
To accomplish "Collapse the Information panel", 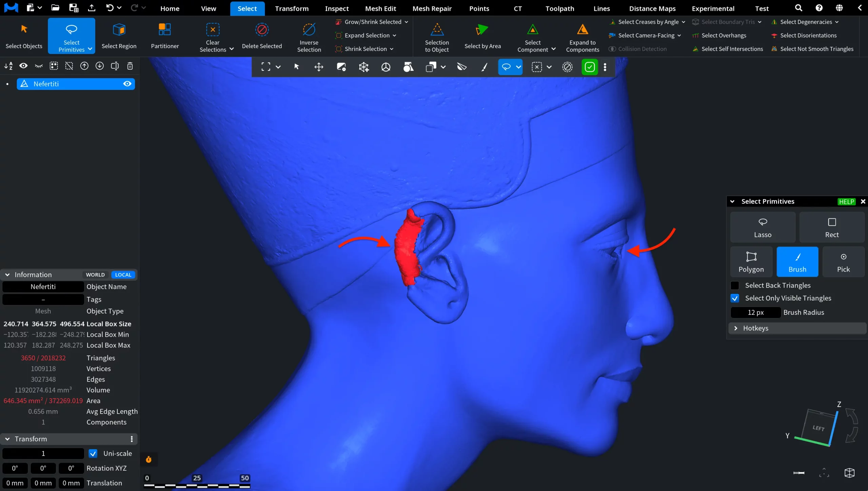I will point(7,275).
